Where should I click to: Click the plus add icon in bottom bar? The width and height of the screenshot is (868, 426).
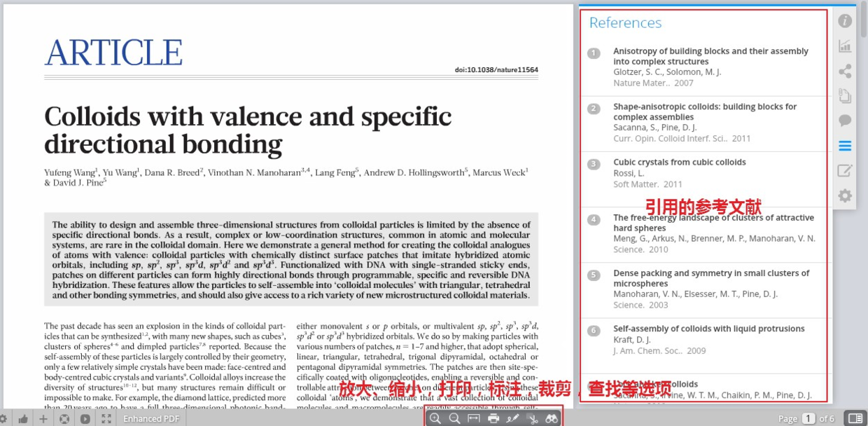click(x=43, y=419)
